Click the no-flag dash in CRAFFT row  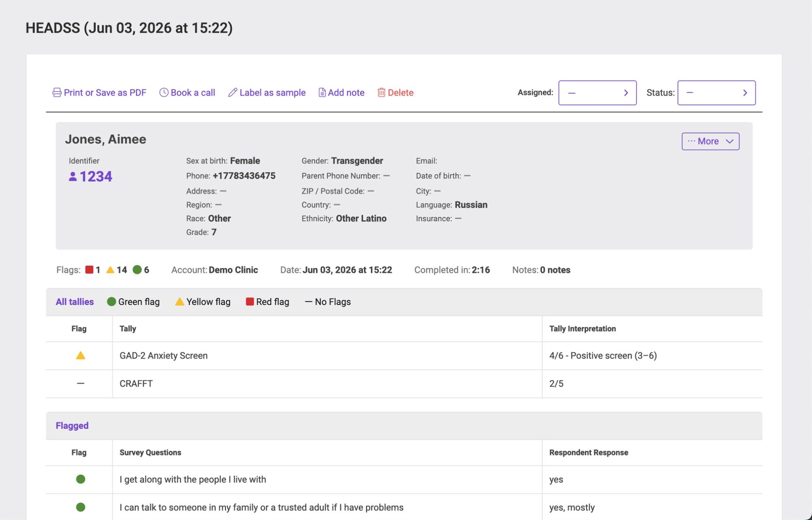80,383
